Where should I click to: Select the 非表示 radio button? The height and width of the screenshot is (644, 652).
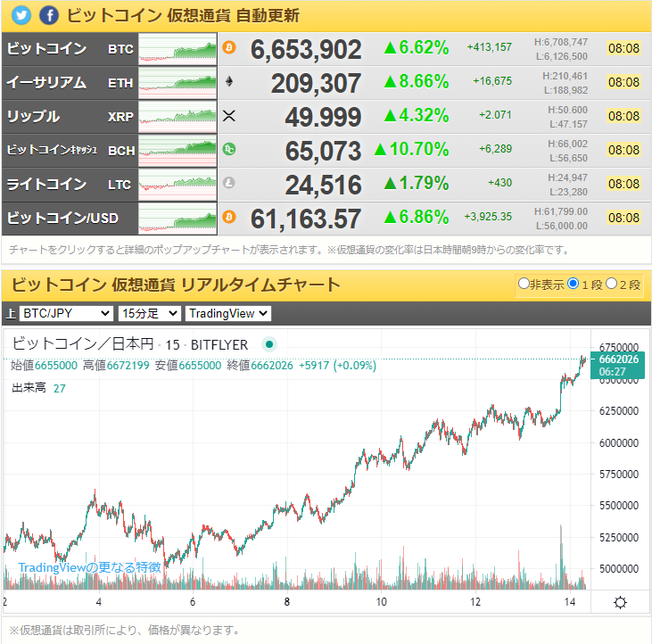pyautogui.click(x=524, y=284)
